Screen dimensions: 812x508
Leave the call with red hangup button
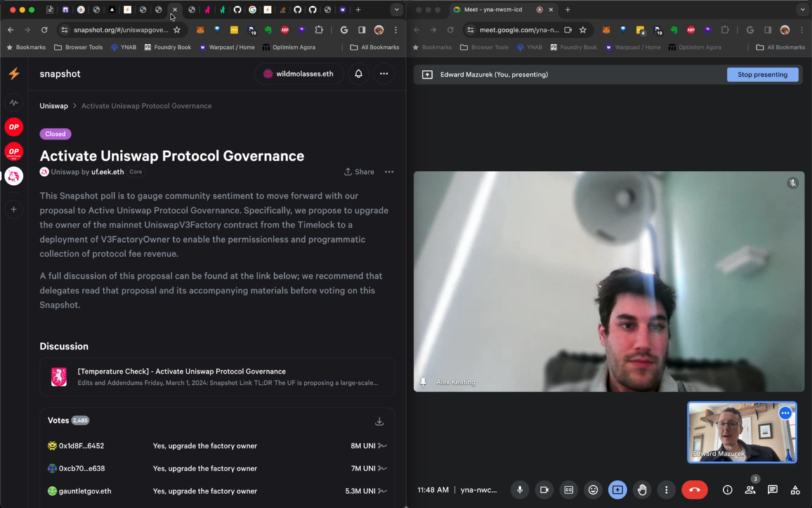point(695,490)
